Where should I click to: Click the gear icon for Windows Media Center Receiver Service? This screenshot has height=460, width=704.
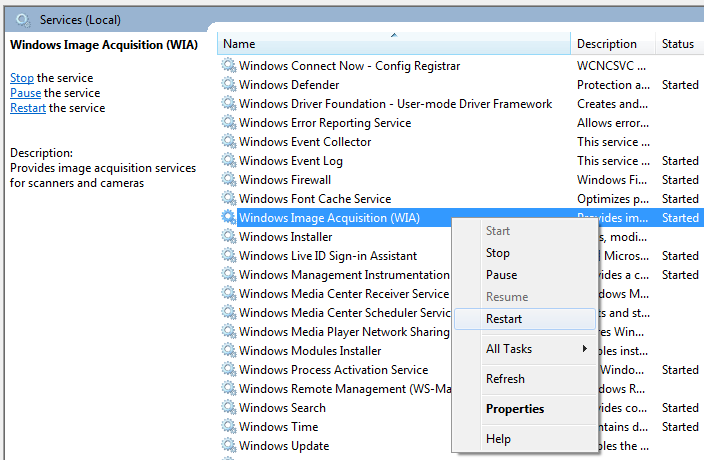(229, 294)
